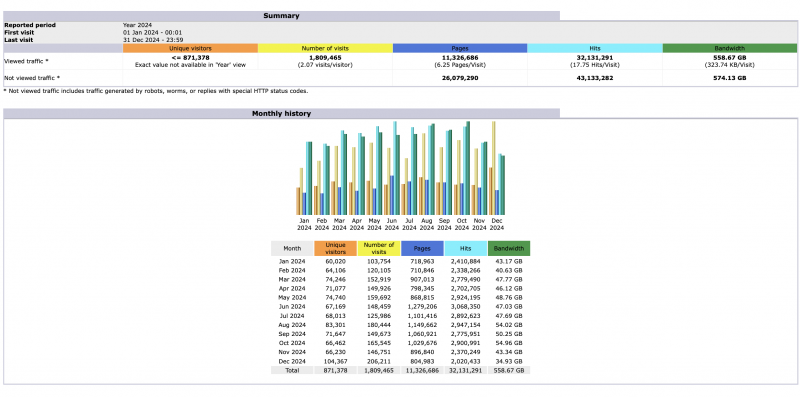Select the orange Unique visitors summary header
800x397 pixels.
tap(190, 48)
